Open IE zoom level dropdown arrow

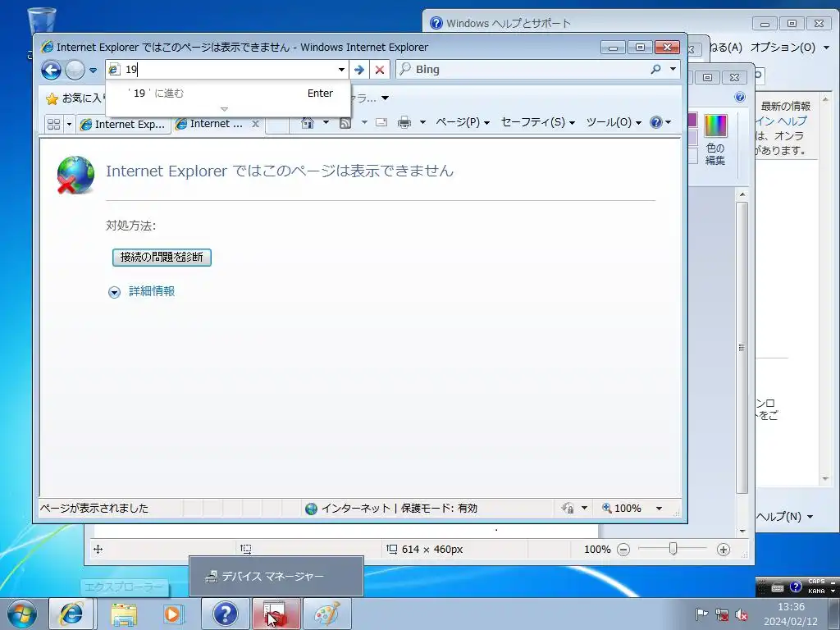659,508
